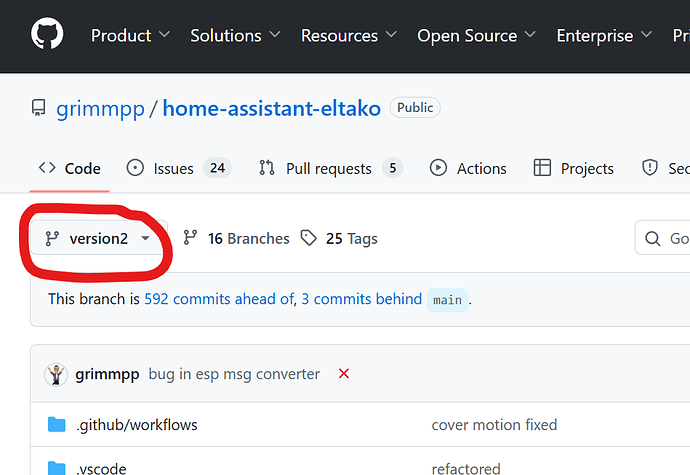The width and height of the screenshot is (690, 475).
Task: Expand the Resources menu
Action: [x=348, y=35]
